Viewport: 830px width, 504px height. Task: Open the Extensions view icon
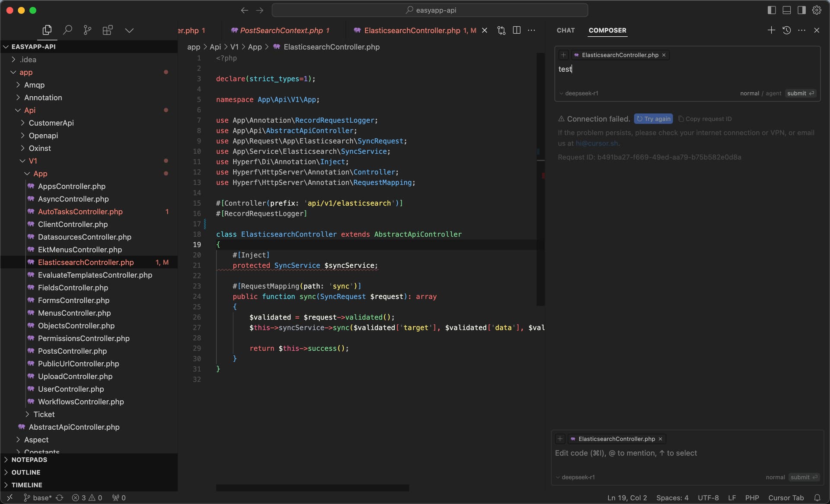point(108,30)
